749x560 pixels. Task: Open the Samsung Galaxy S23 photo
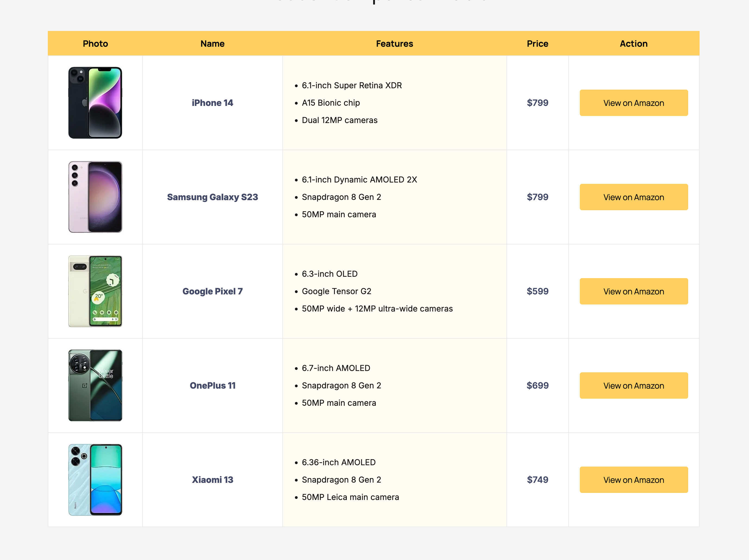[x=95, y=197]
